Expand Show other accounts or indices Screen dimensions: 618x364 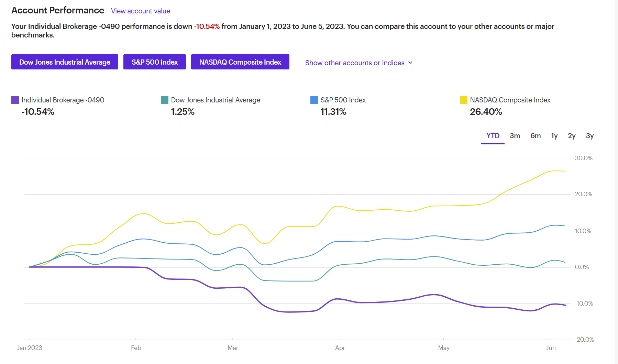click(355, 63)
